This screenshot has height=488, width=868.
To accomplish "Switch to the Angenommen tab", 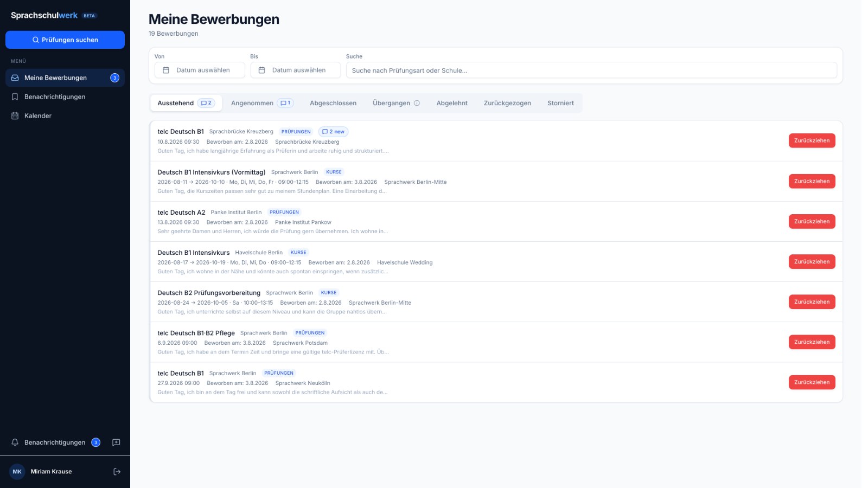I will (262, 103).
